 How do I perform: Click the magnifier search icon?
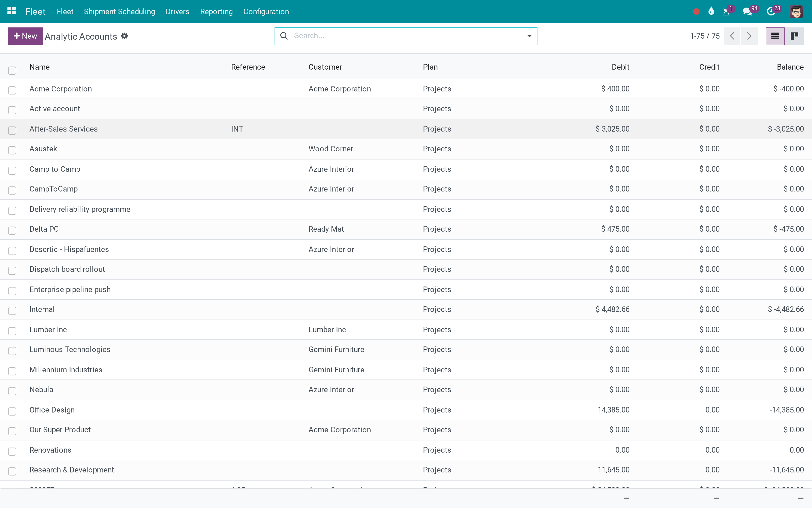[284, 36]
